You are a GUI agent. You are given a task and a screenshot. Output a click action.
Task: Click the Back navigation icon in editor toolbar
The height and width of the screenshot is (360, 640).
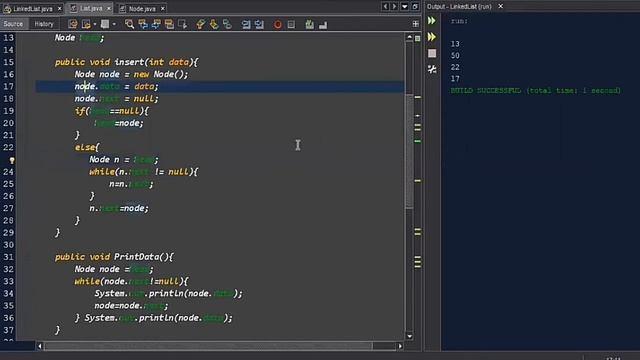coord(85,24)
